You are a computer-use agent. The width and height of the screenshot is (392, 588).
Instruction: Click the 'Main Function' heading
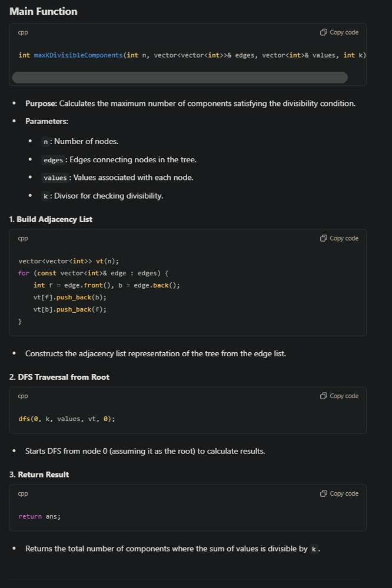click(43, 11)
